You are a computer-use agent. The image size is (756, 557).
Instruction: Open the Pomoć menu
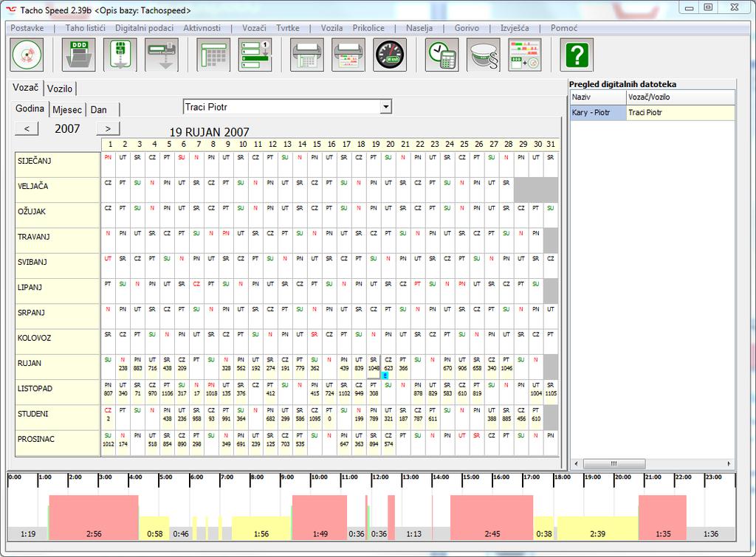coord(563,28)
